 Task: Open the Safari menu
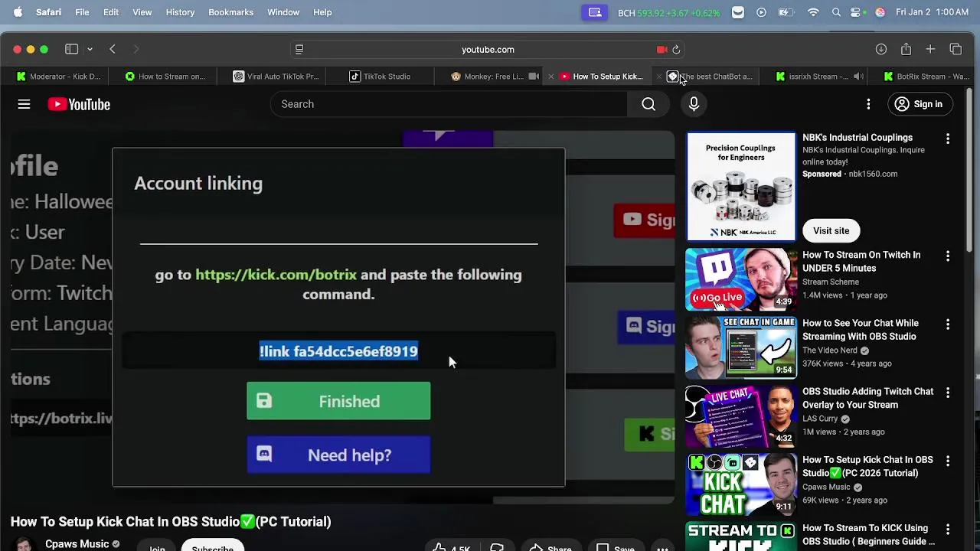click(x=48, y=12)
